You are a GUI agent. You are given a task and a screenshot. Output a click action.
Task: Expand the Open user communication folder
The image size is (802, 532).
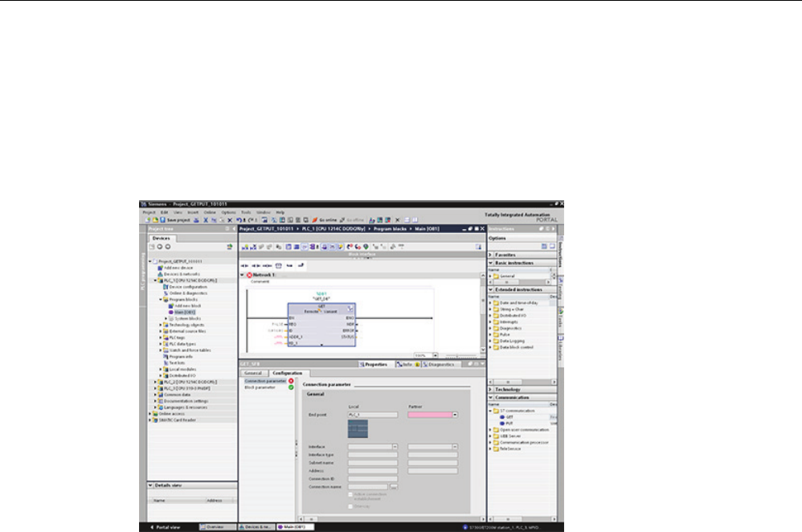click(x=490, y=430)
